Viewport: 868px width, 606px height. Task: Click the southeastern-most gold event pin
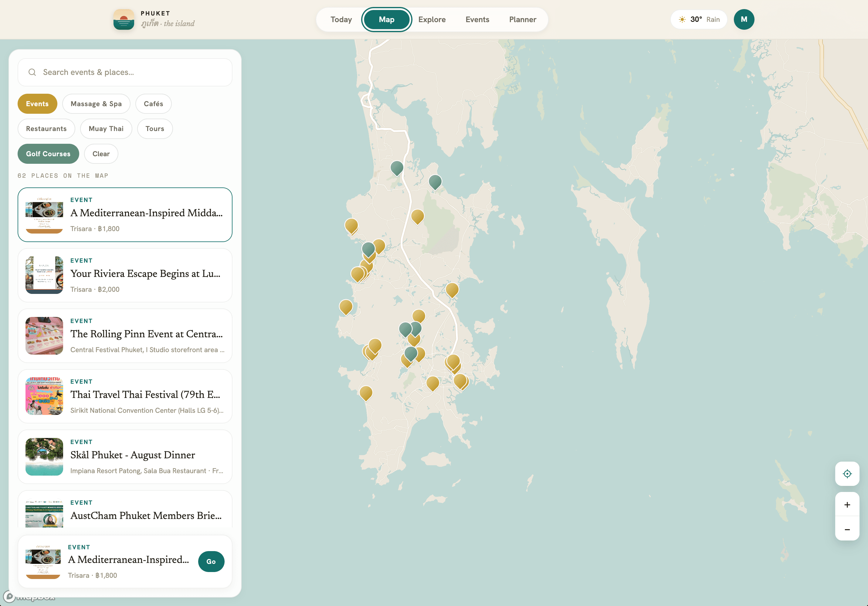pos(460,381)
